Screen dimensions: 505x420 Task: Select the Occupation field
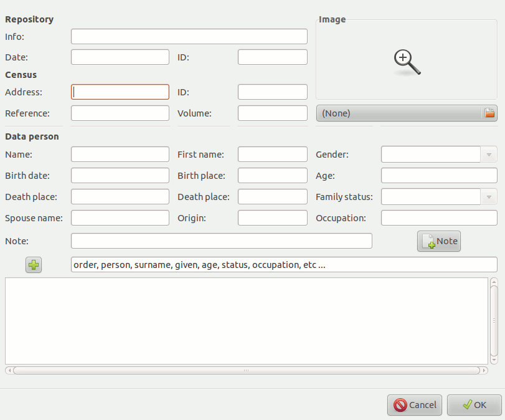tap(439, 218)
